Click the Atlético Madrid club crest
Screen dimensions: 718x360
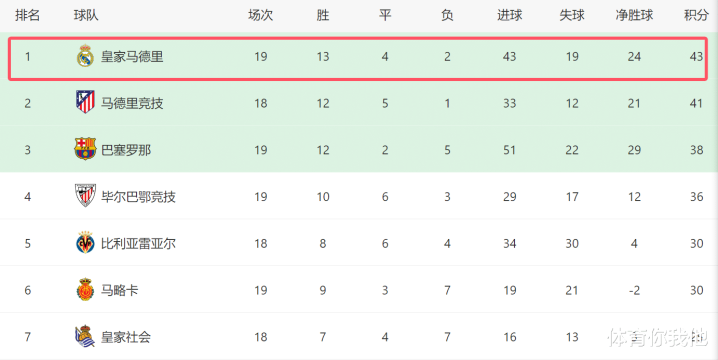85,102
